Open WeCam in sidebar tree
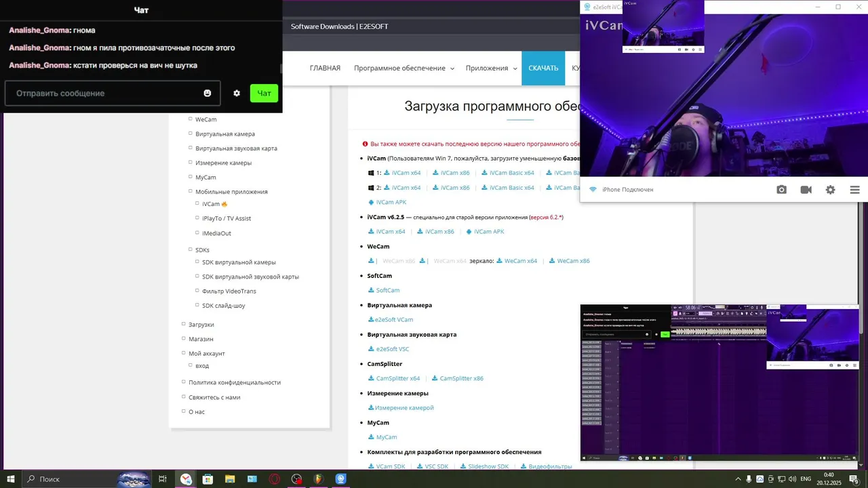Screen dimensions: 868x488 [x=206, y=119]
